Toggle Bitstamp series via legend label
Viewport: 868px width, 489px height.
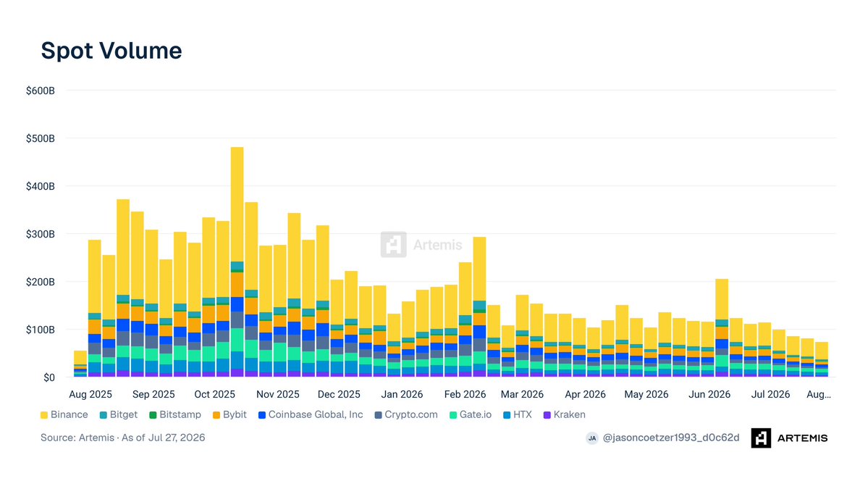pos(180,415)
